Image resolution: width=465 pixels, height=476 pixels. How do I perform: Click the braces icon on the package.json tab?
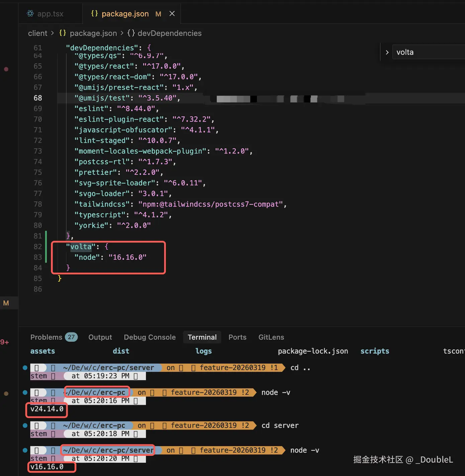click(95, 13)
